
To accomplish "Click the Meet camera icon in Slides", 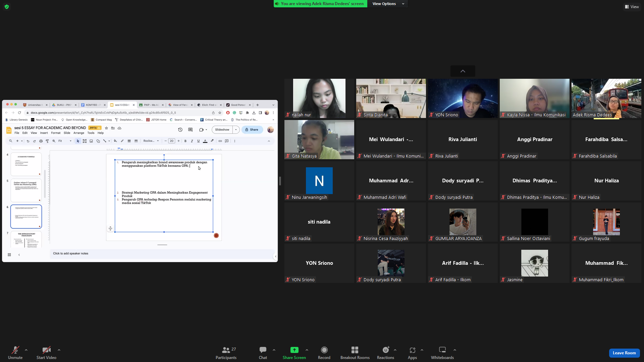I will tap(201, 130).
